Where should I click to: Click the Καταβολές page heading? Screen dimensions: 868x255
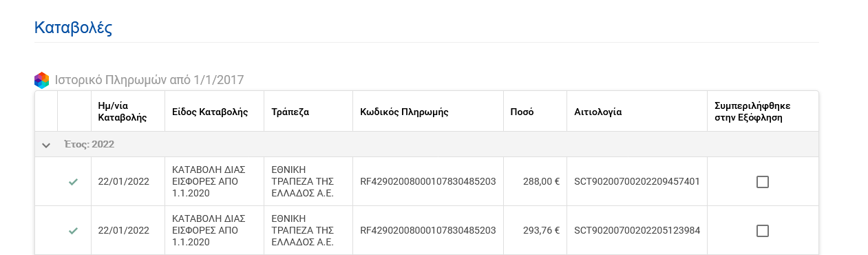point(73,28)
